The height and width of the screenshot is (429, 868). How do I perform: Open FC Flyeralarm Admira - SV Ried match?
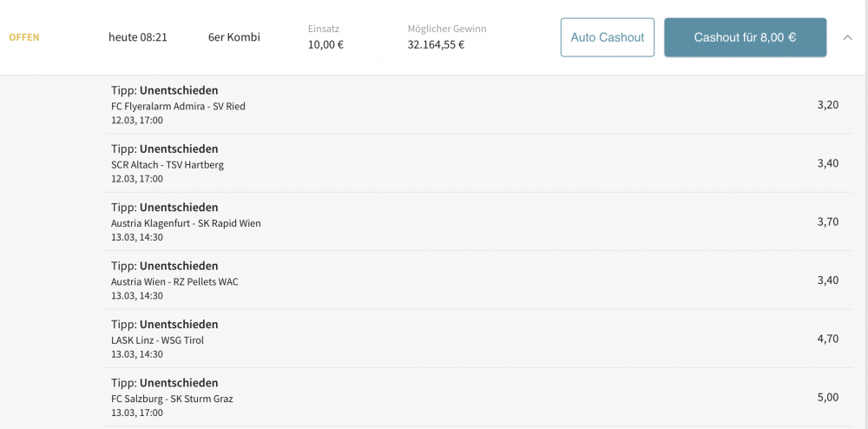tap(178, 106)
